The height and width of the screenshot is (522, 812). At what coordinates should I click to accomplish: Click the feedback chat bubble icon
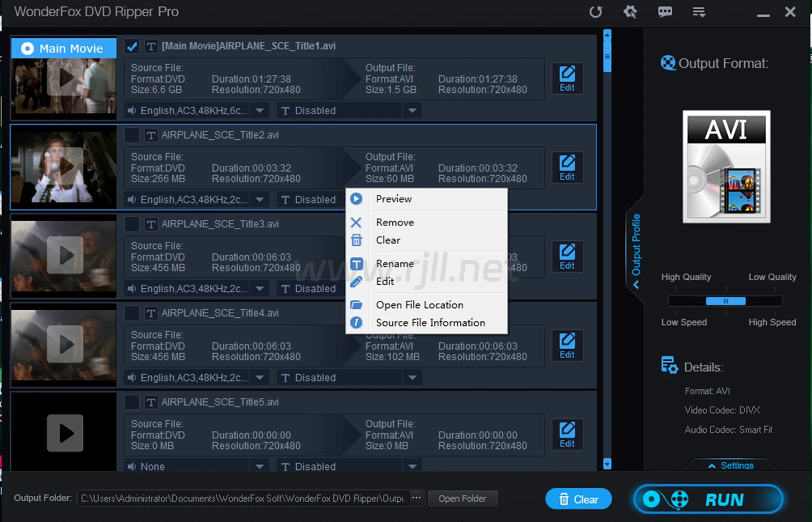click(665, 12)
